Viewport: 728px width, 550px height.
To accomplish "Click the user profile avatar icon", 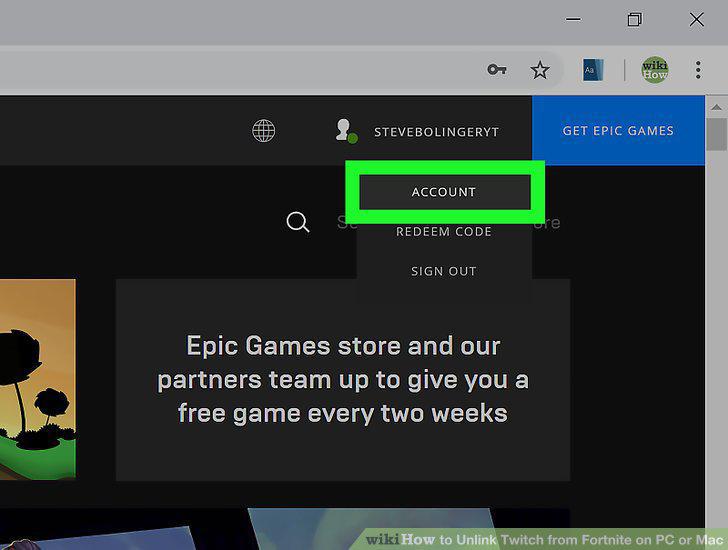I will click(346, 131).
